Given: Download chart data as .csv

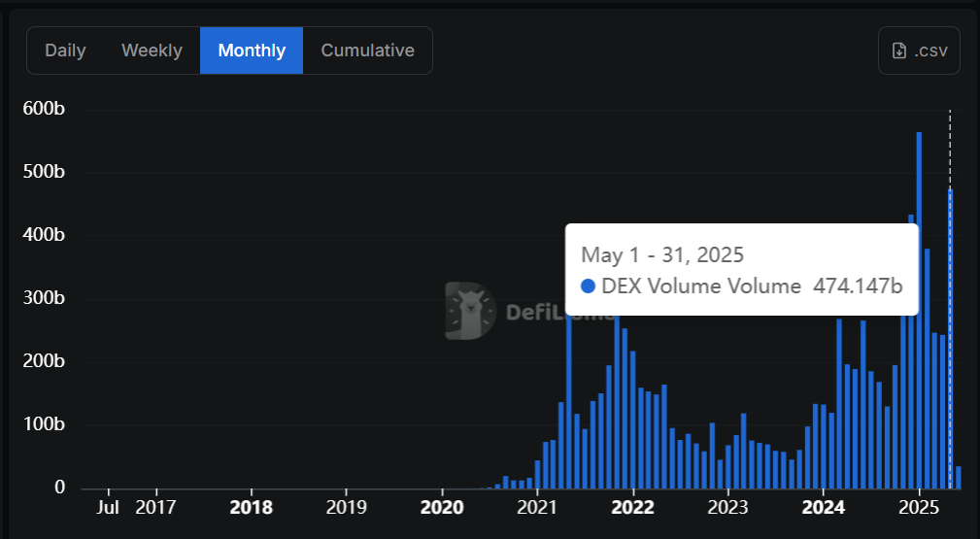Looking at the screenshot, I should coord(919,51).
